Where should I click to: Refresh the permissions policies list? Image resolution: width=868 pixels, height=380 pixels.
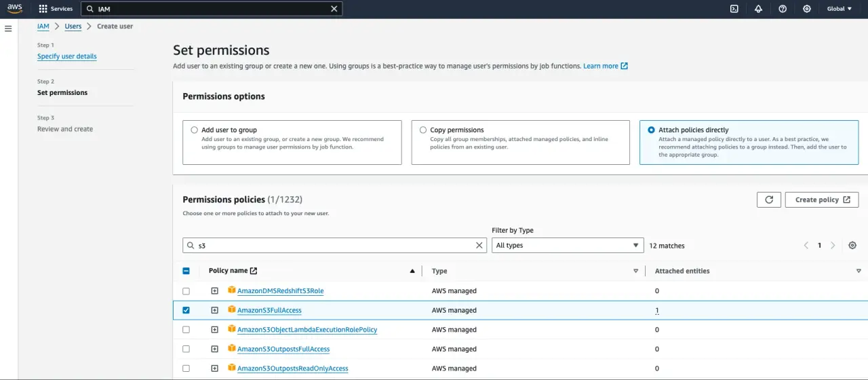point(768,199)
